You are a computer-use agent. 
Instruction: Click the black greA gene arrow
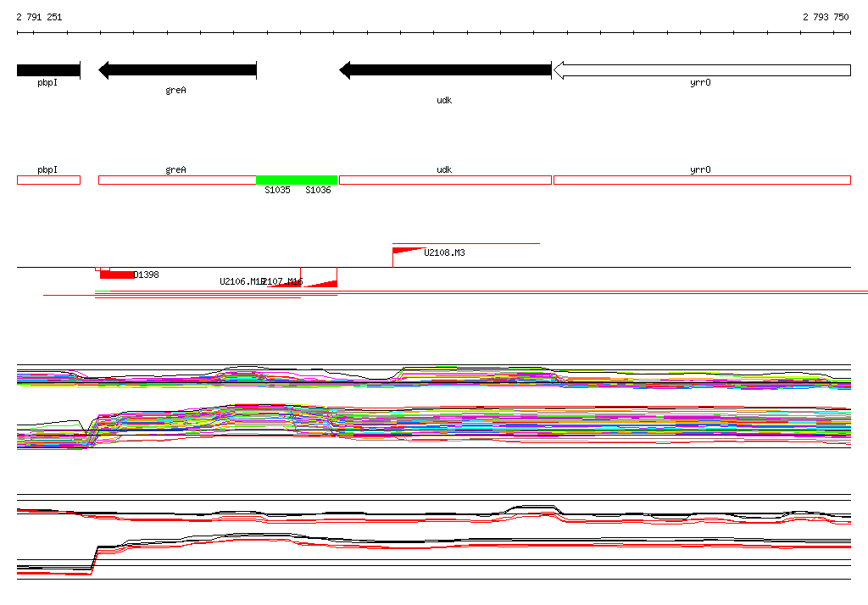pyautogui.click(x=177, y=70)
